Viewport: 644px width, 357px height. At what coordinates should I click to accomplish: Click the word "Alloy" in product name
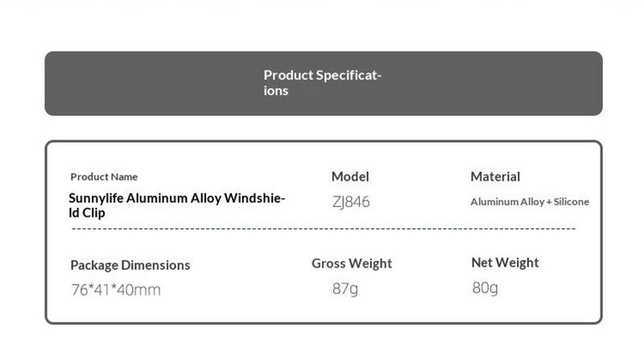(x=202, y=198)
